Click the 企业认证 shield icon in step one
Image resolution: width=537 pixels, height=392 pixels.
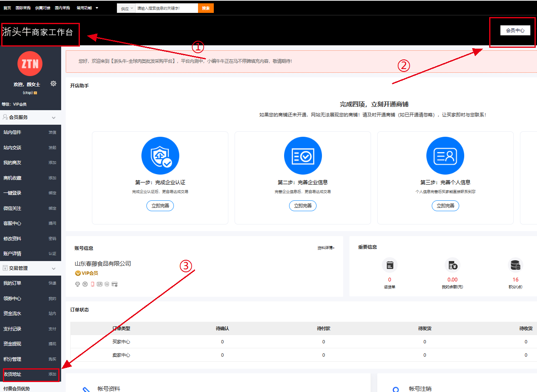point(160,156)
